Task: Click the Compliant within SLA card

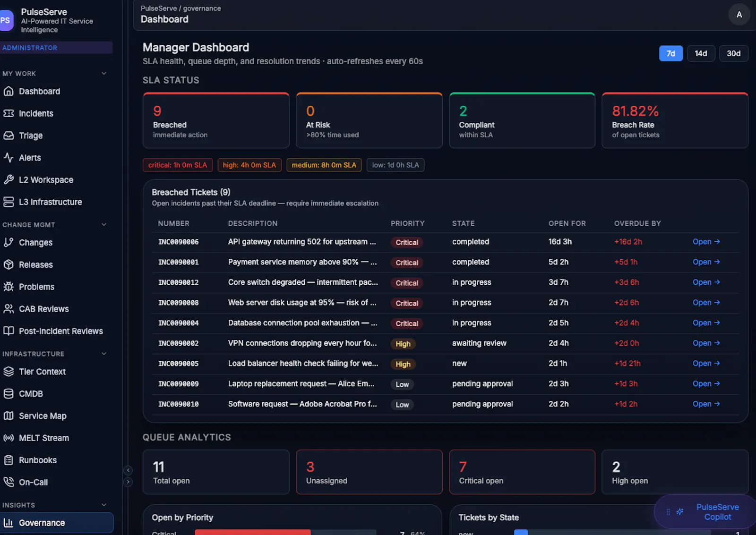Action: (x=522, y=120)
